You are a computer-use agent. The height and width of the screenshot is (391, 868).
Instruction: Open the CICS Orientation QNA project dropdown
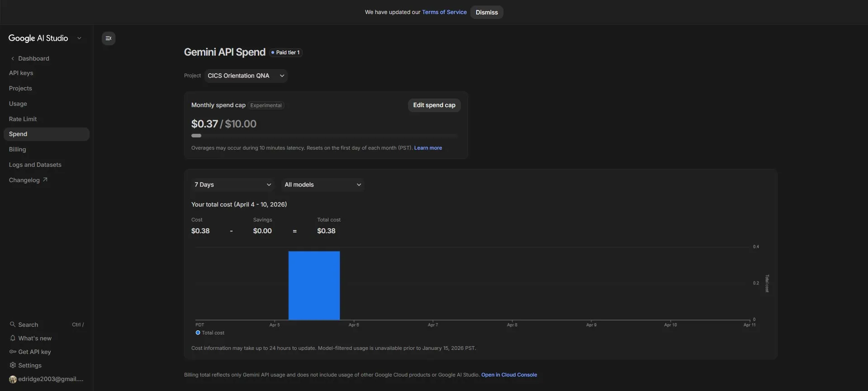point(246,76)
